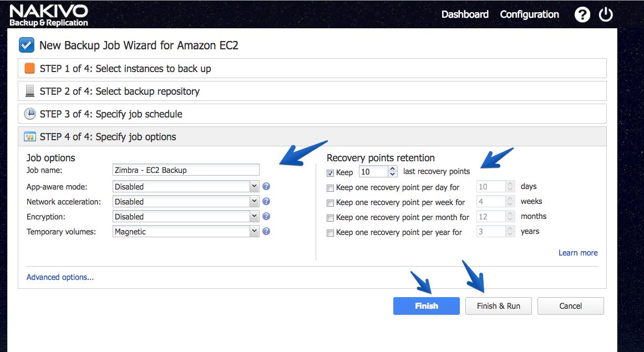Enable Keep one recovery point per month

tap(330, 218)
